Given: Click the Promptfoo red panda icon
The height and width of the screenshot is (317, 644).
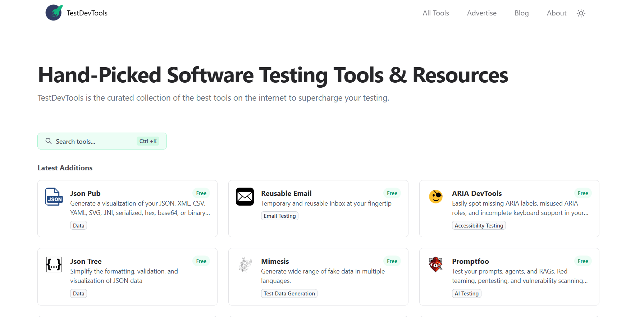Looking at the screenshot, I should point(436,265).
